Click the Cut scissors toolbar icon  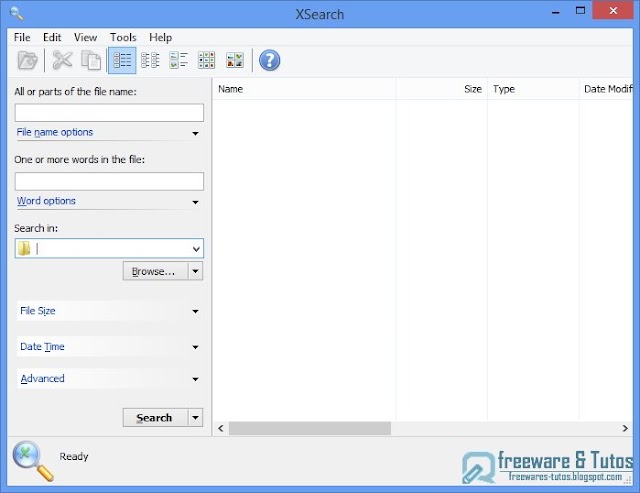(62, 60)
